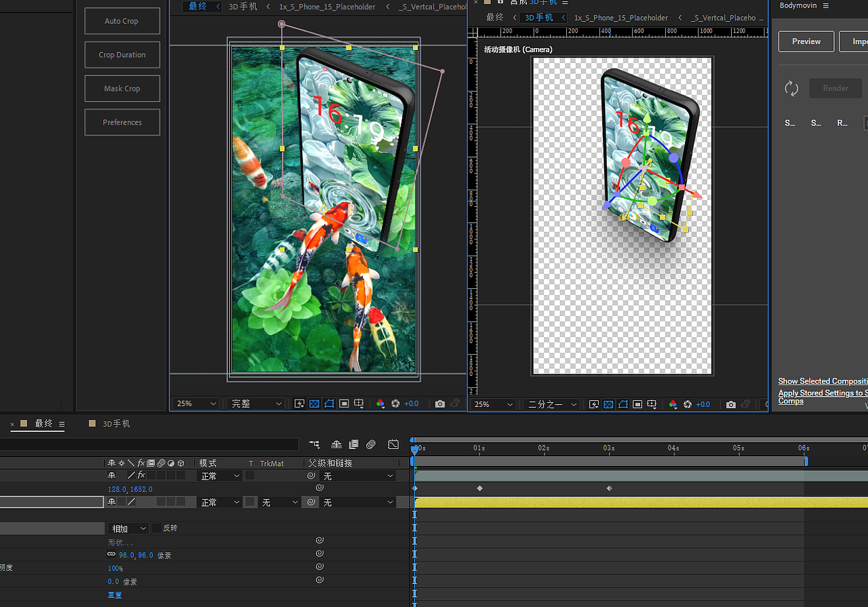Open the Bodymovin panel menu
The width and height of the screenshot is (868, 607).
tap(826, 5)
